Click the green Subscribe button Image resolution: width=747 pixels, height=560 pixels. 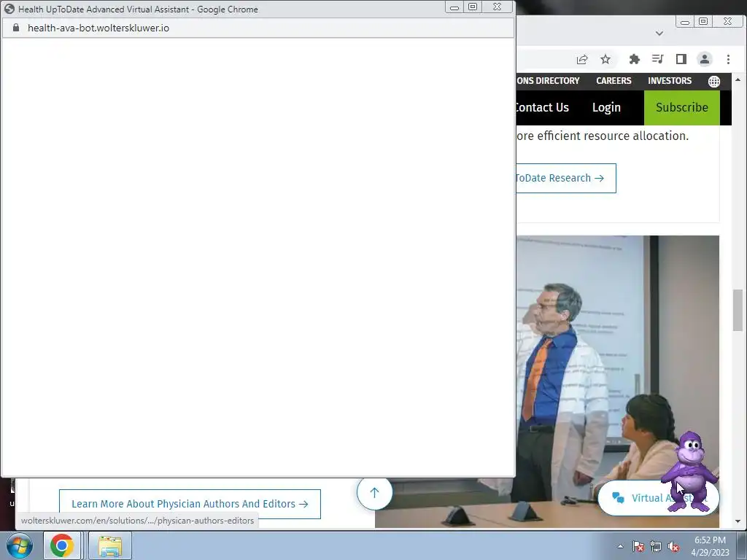(x=682, y=108)
